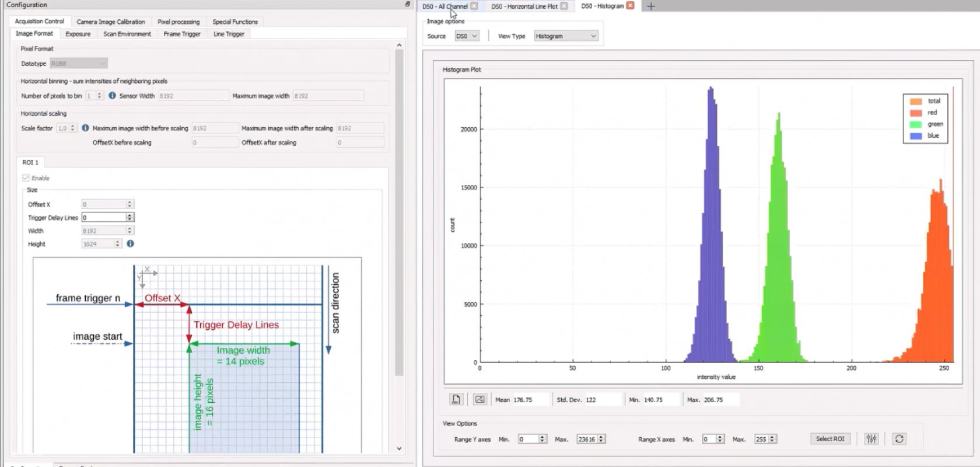Adjust Range X axes Max stepper
This screenshot has width=980, height=467.
coord(773,439)
